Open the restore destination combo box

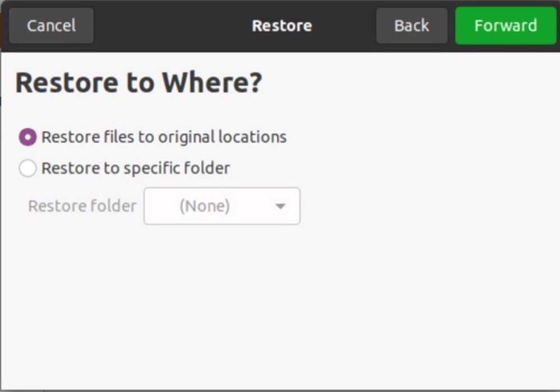tap(222, 206)
